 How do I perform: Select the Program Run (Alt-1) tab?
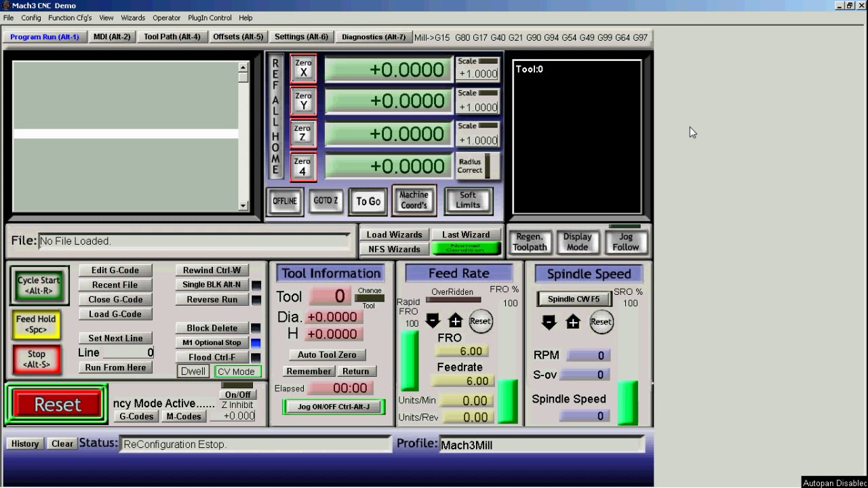(x=45, y=37)
